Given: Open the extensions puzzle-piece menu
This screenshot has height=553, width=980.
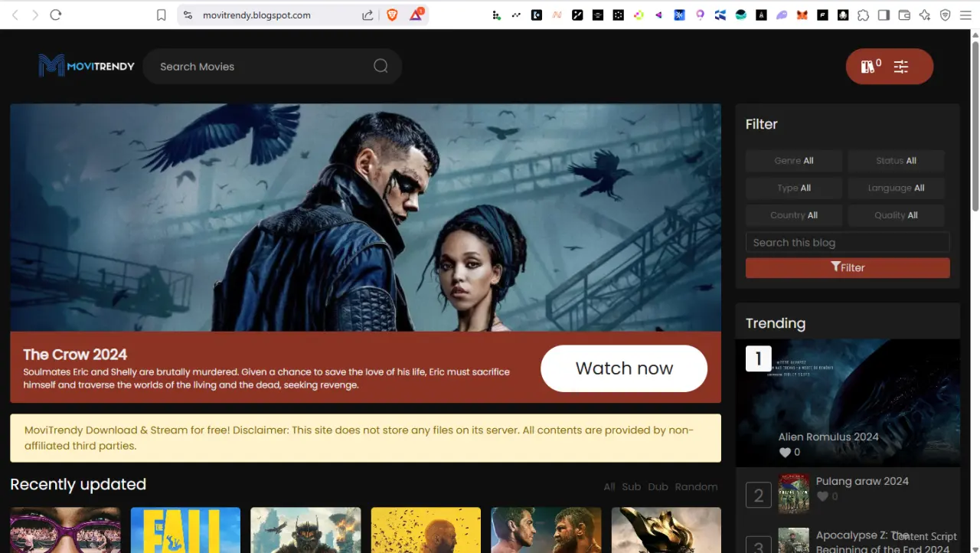Looking at the screenshot, I should pyautogui.click(x=863, y=15).
